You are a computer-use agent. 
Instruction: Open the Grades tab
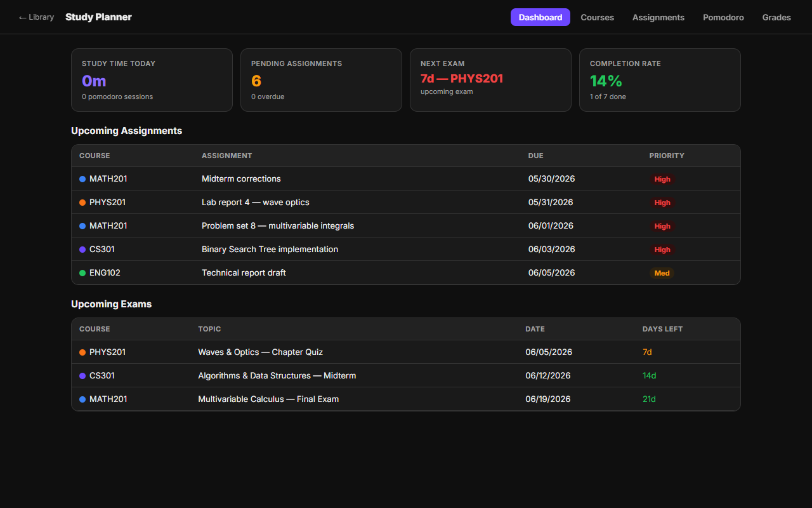coord(776,17)
